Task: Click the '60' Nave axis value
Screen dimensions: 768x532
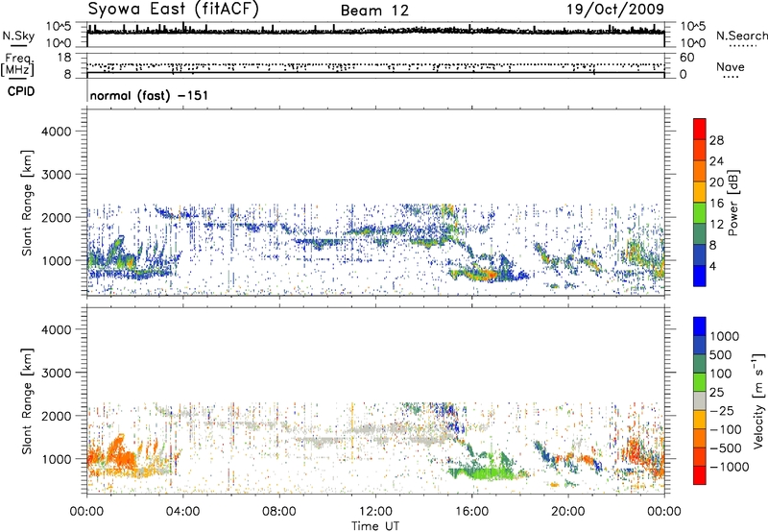Action: (x=686, y=58)
